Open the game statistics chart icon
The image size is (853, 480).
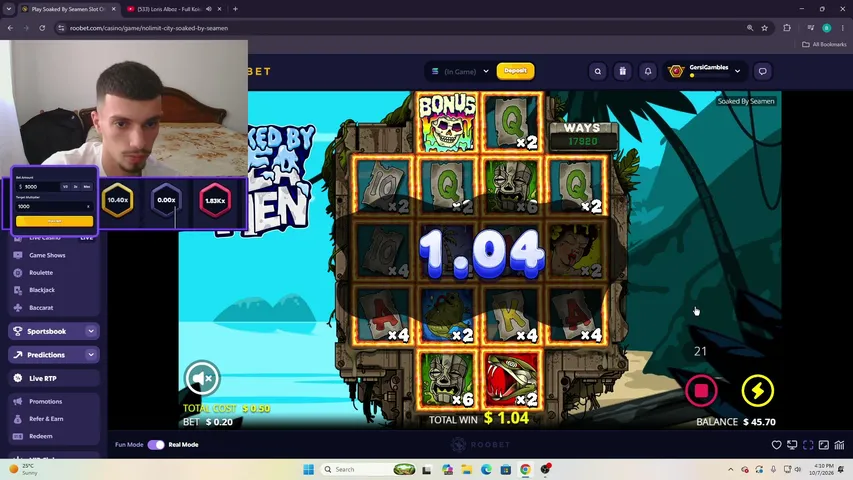click(839, 445)
